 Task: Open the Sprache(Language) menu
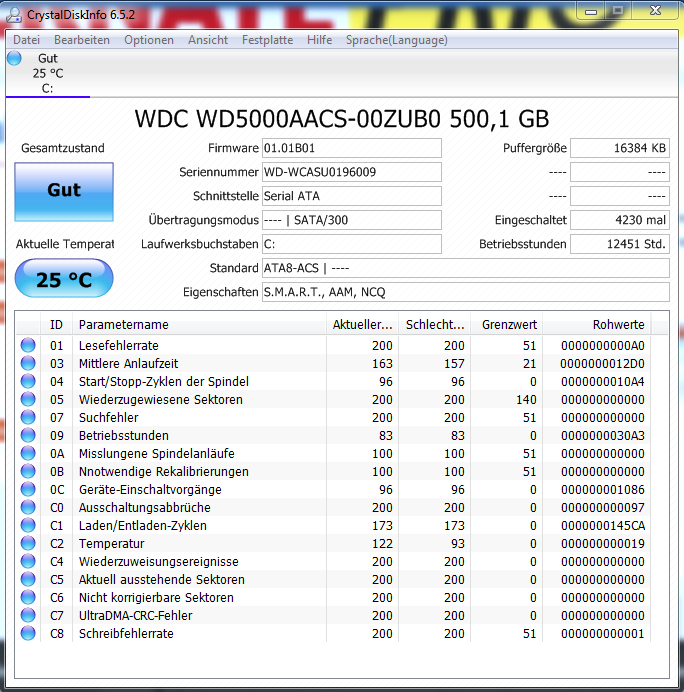point(397,40)
